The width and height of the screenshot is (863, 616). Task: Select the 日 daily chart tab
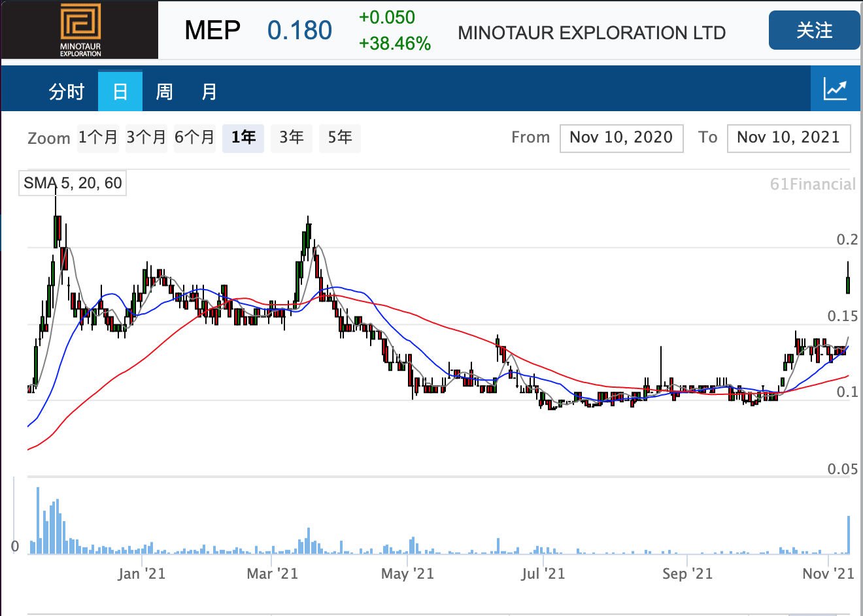pos(120,91)
